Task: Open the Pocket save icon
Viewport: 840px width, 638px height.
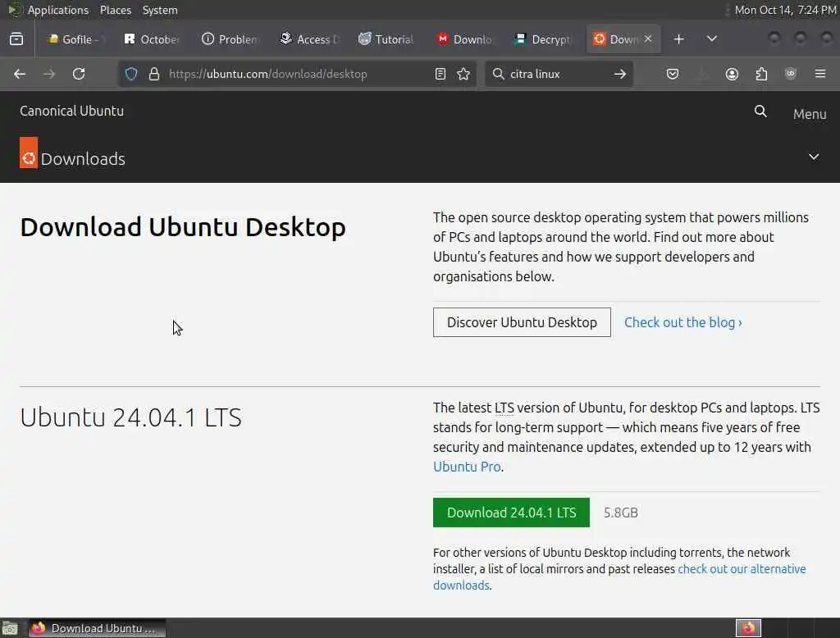Action: coord(673,74)
